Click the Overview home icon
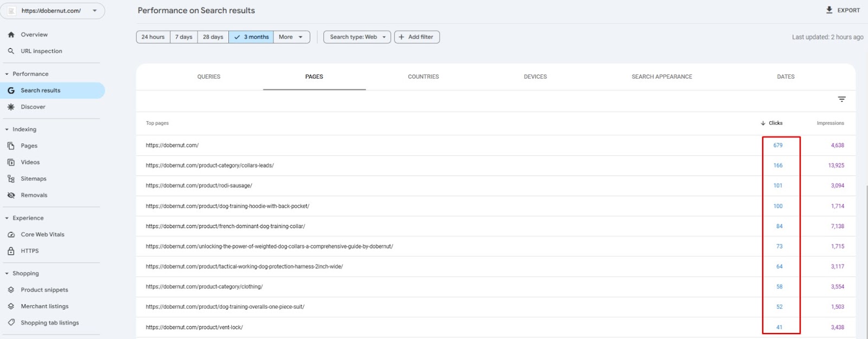This screenshot has width=868, height=339. tap(11, 35)
